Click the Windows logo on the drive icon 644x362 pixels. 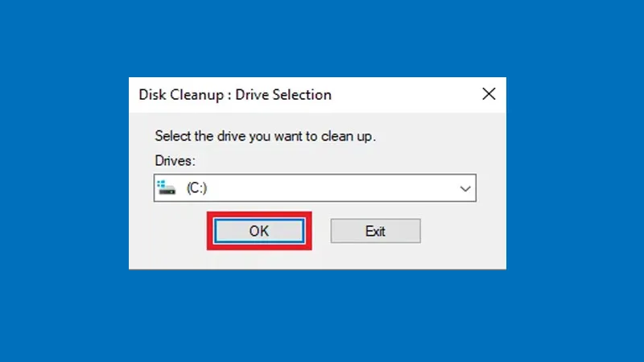click(160, 183)
